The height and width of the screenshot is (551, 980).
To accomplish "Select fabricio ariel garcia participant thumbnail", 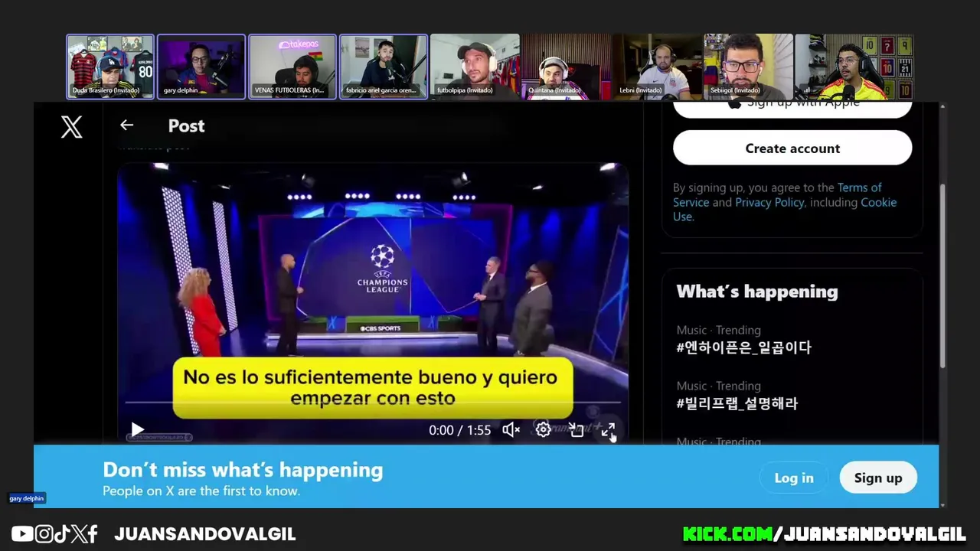I will point(384,67).
